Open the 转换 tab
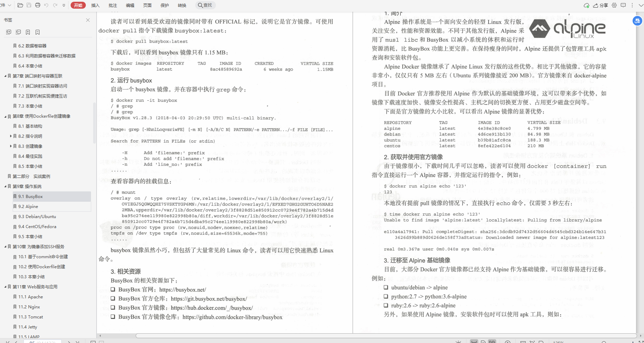 [182, 5]
